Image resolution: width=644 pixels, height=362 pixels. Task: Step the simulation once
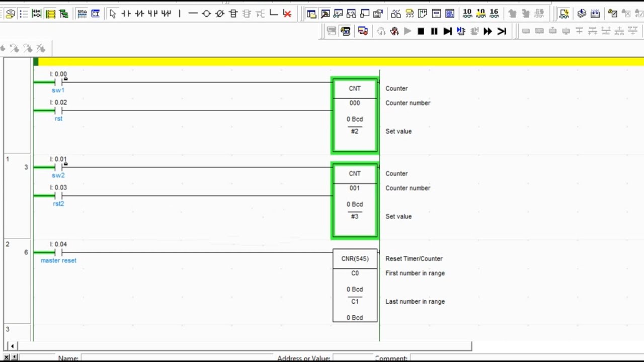click(x=447, y=31)
